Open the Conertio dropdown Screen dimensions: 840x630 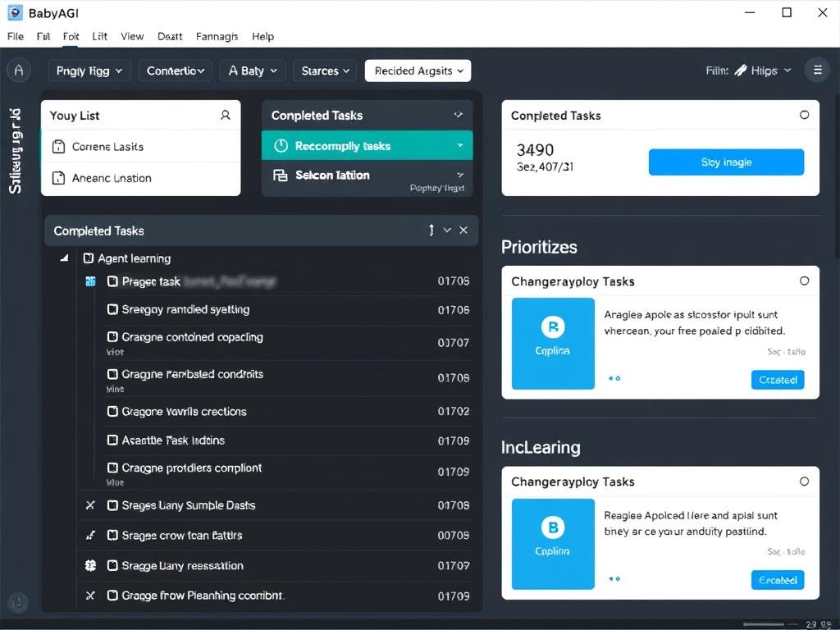(x=176, y=71)
